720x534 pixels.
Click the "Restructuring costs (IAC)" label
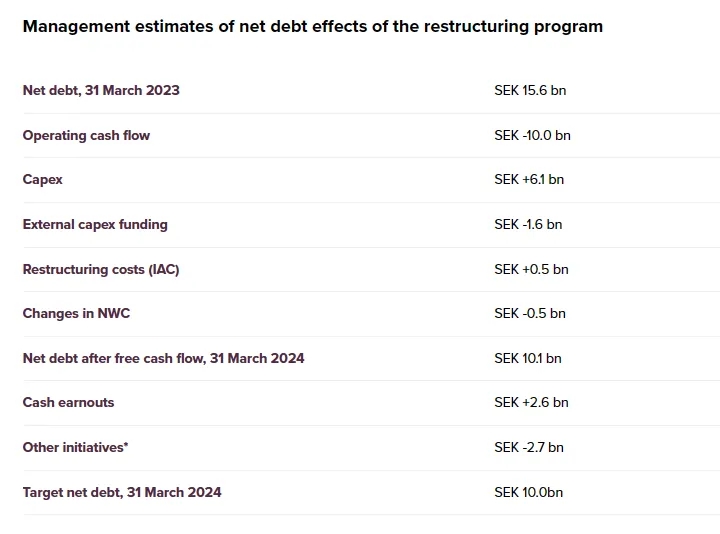pyautogui.click(x=101, y=269)
